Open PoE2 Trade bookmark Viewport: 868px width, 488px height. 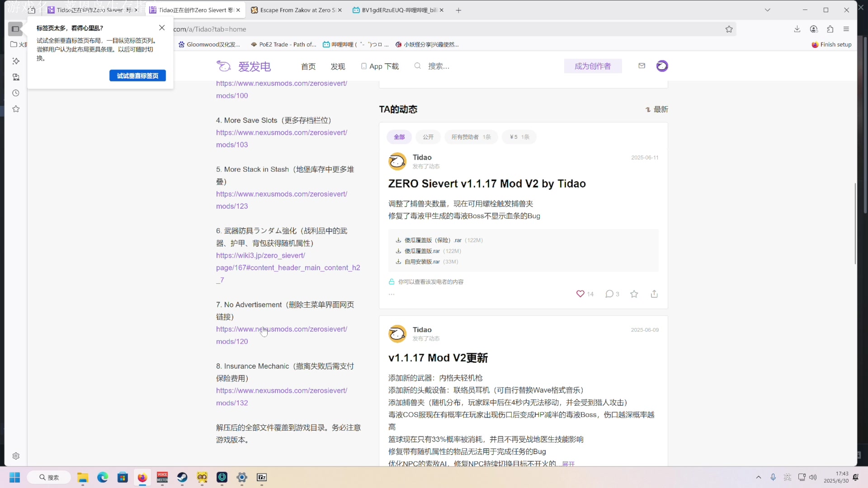tap(283, 44)
